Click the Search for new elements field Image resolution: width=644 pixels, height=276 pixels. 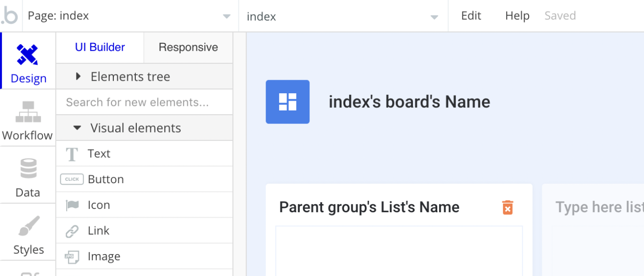(x=144, y=102)
